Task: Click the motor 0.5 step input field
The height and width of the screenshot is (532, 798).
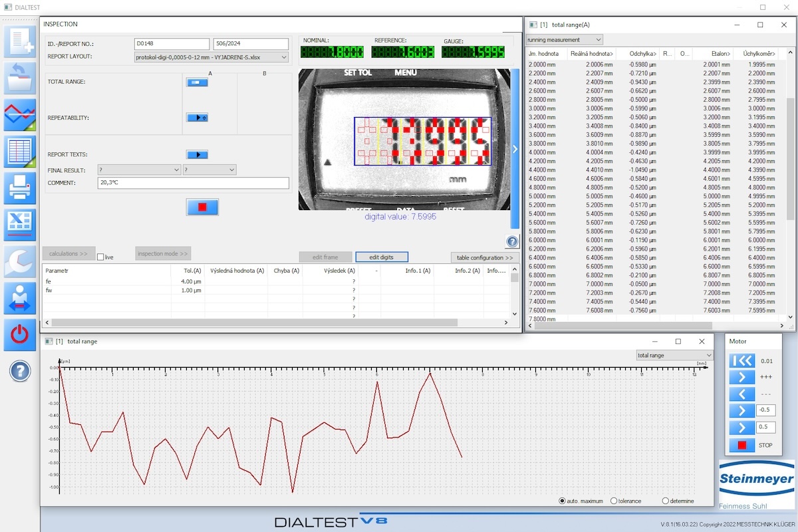Action: [x=766, y=428]
